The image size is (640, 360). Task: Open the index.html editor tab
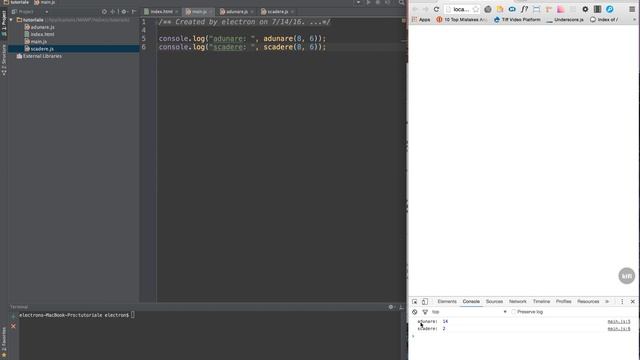pos(159,11)
